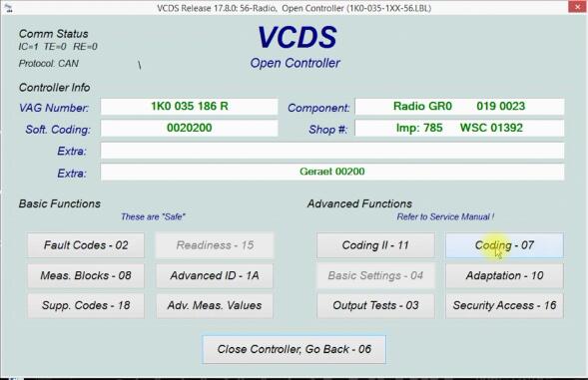Open Advanced ID - 1A
The image size is (588, 380).
[215, 276]
